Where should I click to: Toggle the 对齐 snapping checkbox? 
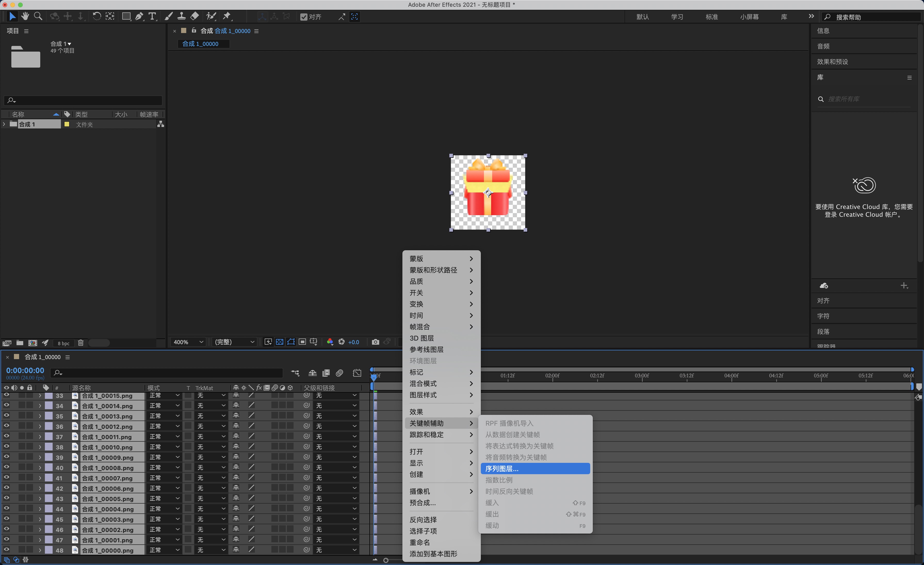(304, 17)
